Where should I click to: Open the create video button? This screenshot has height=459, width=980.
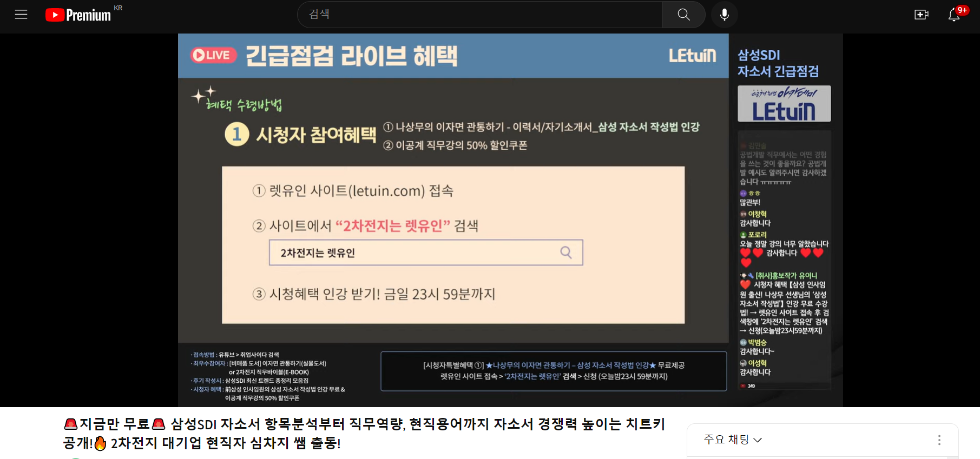[x=922, y=15]
